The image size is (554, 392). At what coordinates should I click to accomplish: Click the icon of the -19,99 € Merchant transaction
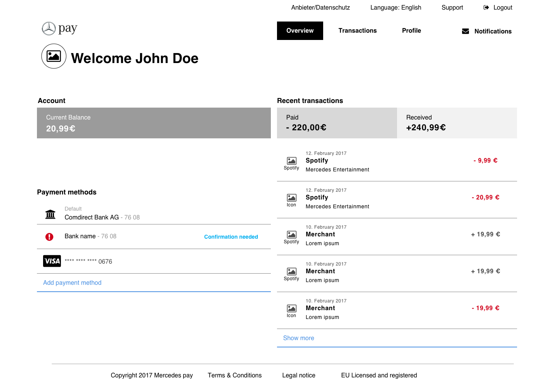click(x=292, y=308)
